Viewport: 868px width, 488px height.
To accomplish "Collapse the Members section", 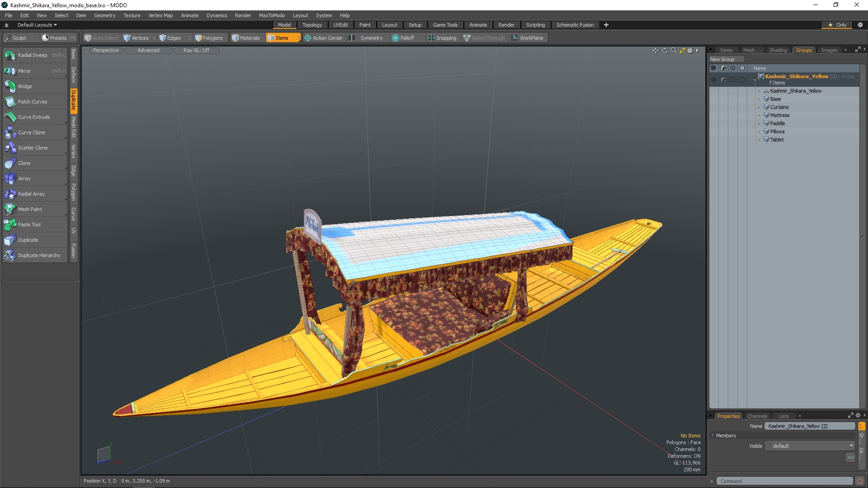I will pos(713,436).
